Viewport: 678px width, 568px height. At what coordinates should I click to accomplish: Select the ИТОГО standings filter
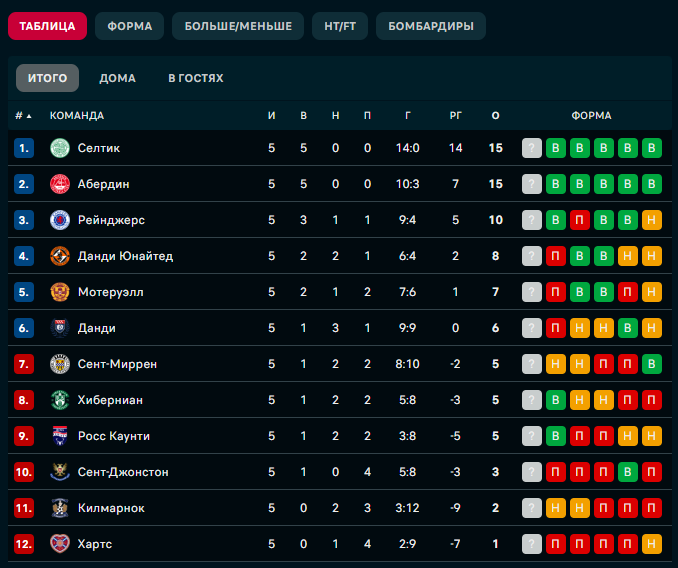[x=48, y=78]
